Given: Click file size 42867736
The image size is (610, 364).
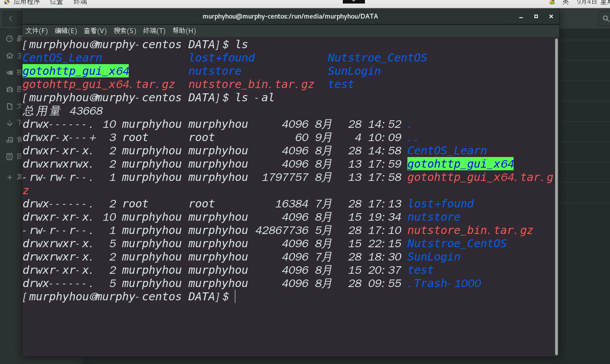Looking at the screenshot, I should click(x=282, y=230).
